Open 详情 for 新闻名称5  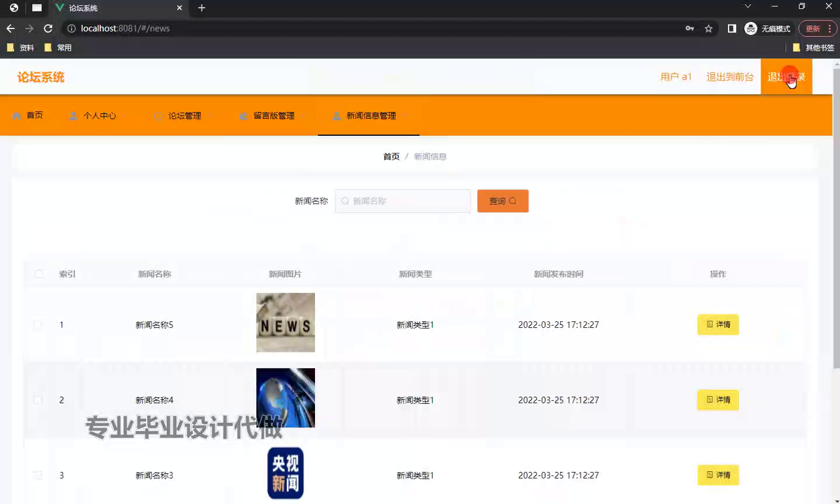tap(718, 324)
